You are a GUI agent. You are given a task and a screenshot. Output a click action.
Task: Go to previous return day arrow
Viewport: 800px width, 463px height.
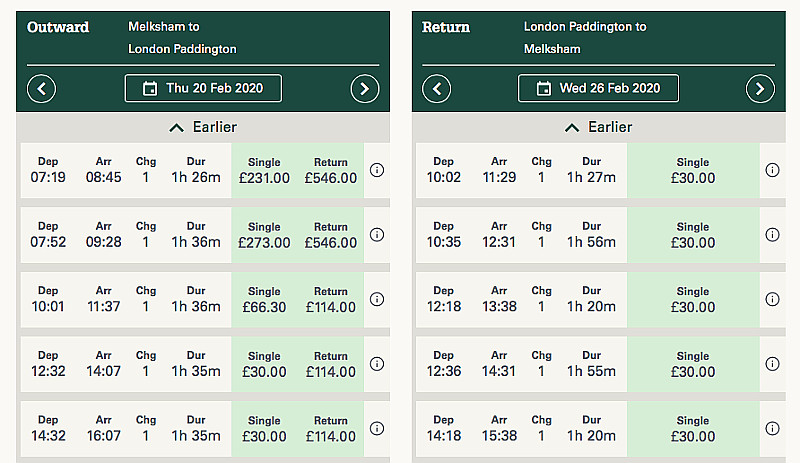click(436, 89)
